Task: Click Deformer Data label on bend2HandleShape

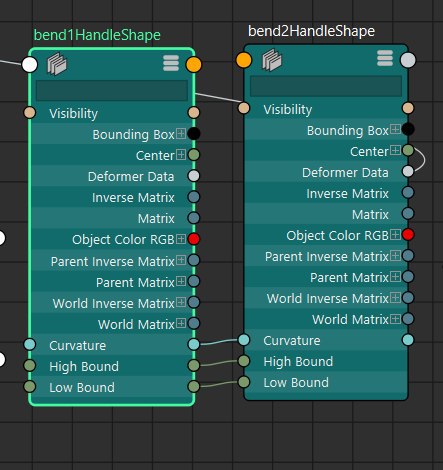Action: click(345, 172)
